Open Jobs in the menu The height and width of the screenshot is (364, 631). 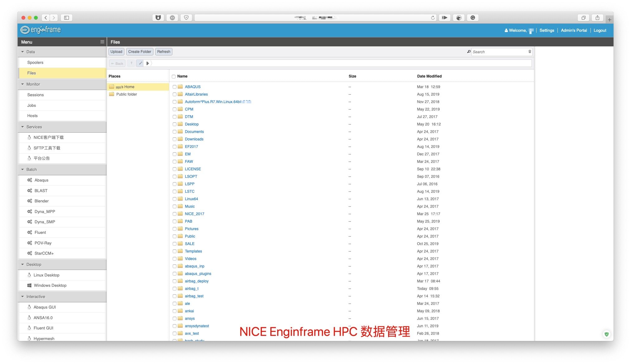62,105
